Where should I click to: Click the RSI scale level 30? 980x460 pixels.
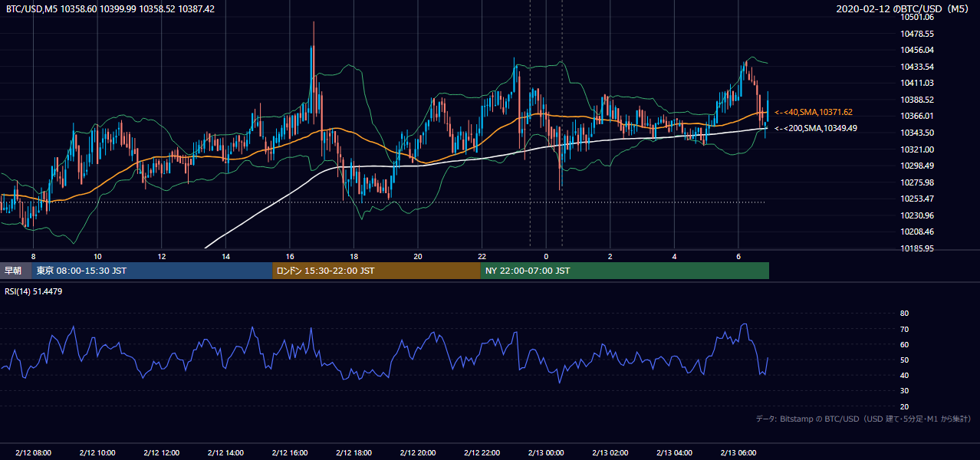click(x=904, y=391)
